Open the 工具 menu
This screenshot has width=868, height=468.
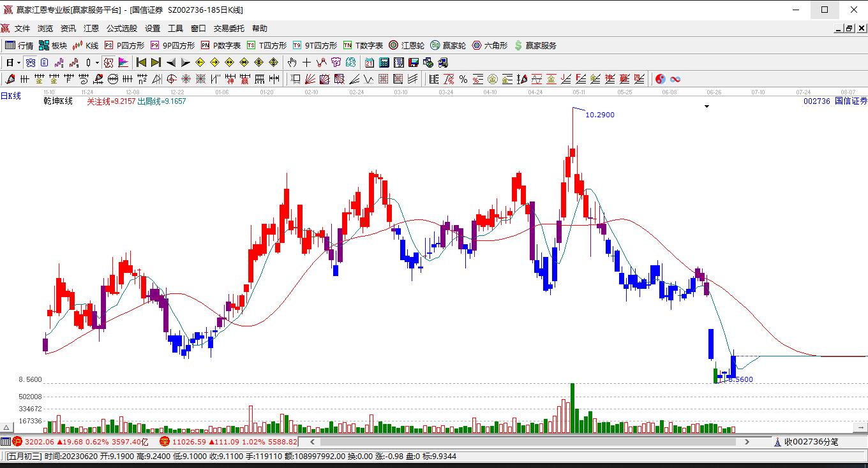176,29
